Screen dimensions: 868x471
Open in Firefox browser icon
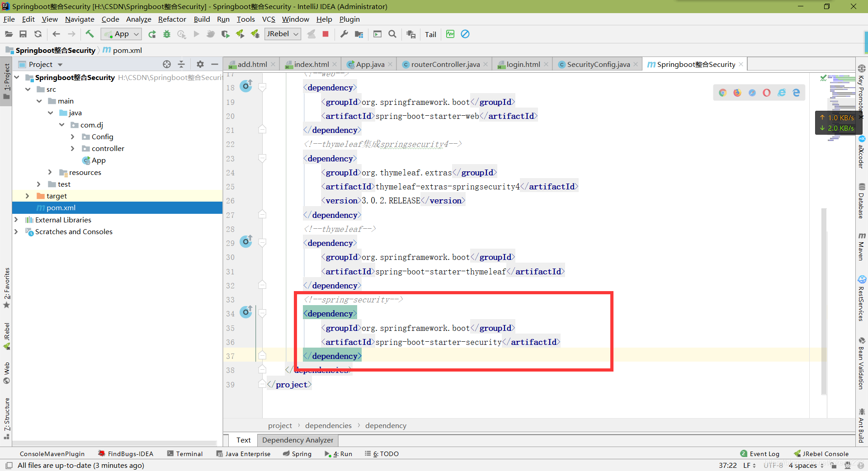coord(737,93)
